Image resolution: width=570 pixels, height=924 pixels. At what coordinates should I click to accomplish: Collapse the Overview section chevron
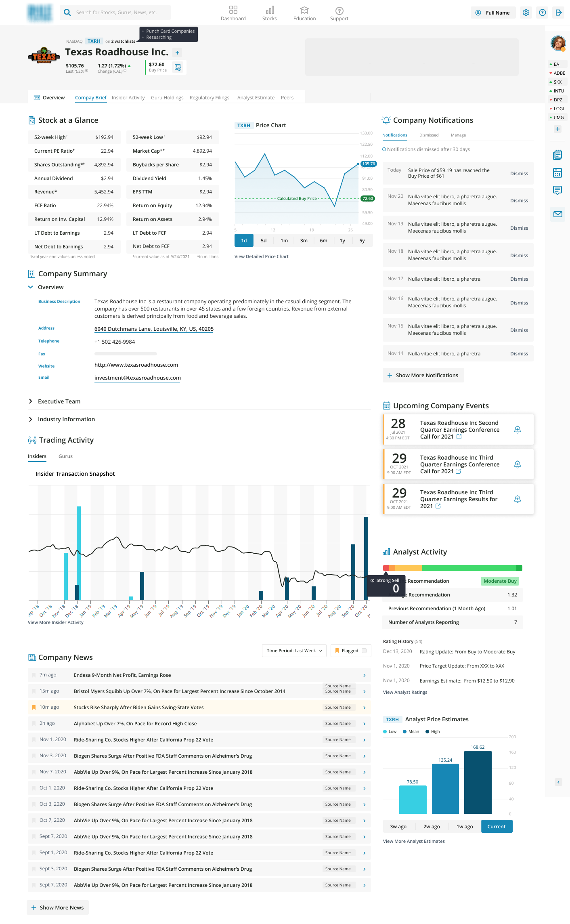[30, 287]
